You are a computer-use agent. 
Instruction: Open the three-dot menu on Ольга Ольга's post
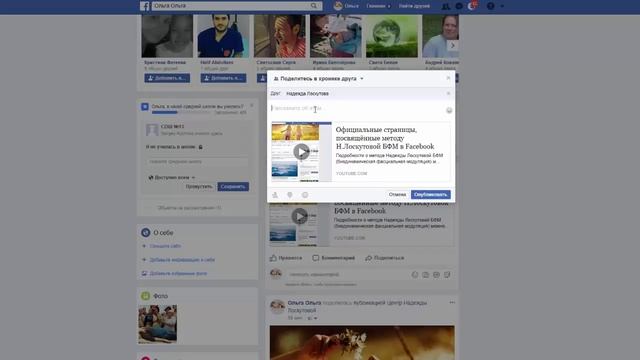[452, 302]
